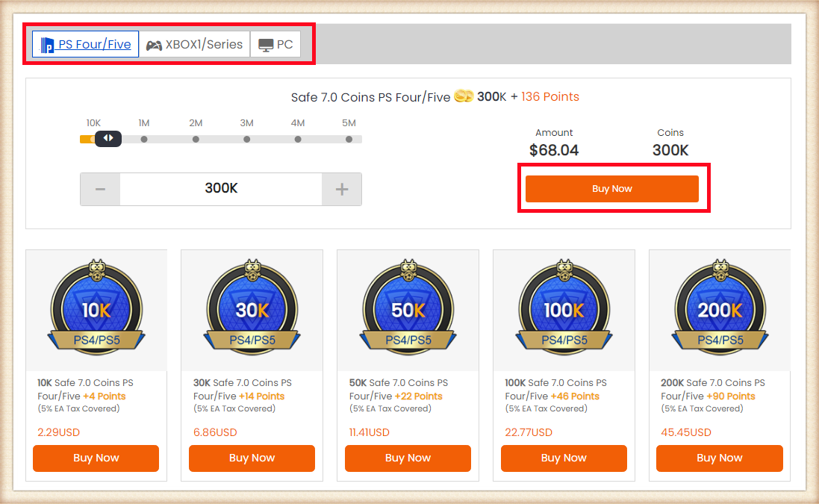The height and width of the screenshot is (504, 819).
Task: Open the 100K Safe 7.0 Coins product title
Action: pos(555,389)
